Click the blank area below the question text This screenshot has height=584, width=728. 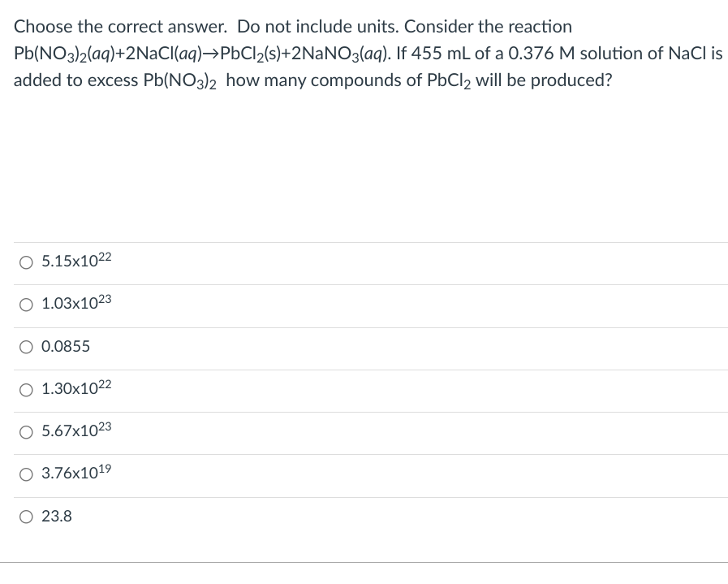(x=365, y=162)
